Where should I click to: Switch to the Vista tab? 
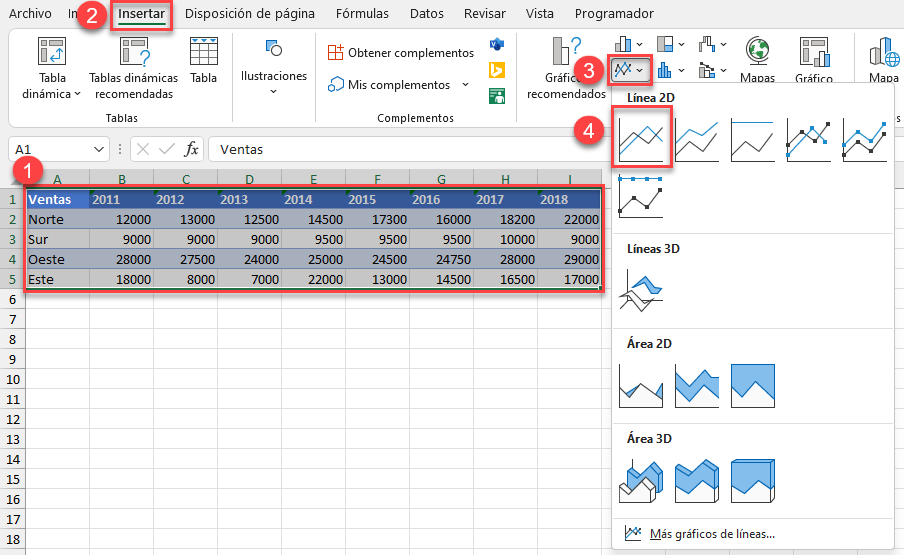click(540, 13)
